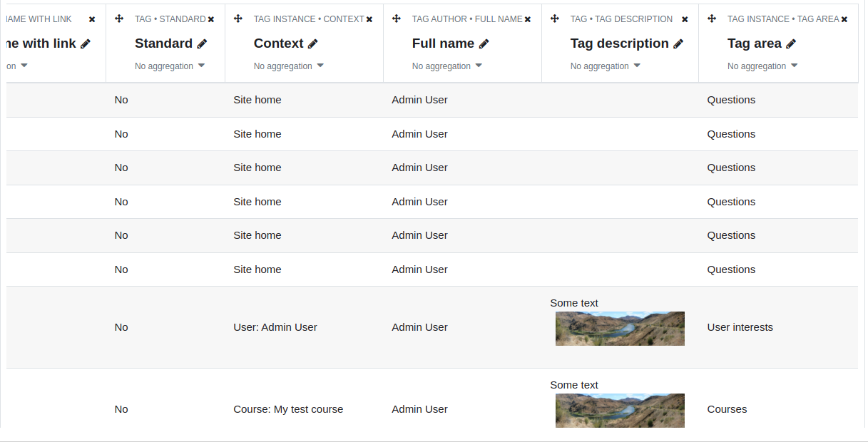Image resolution: width=868 pixels, height=442 pixels.
Task: Click the Tag description column heading
Action: click(620, 43)
